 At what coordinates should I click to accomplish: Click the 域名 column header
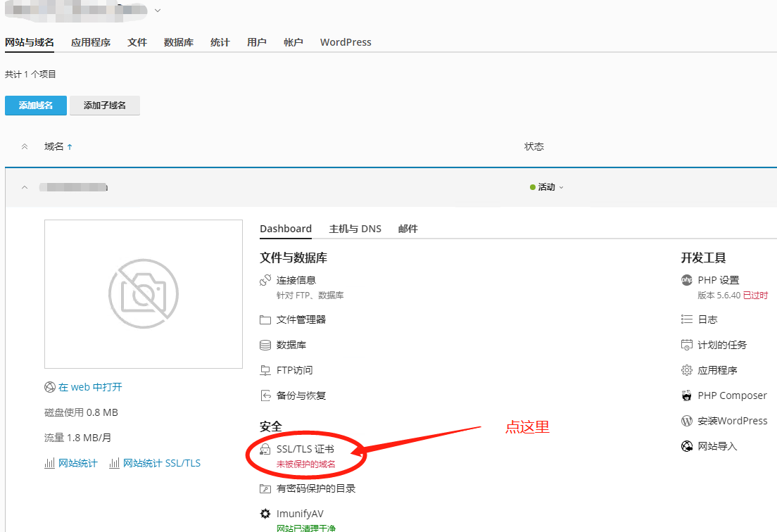(x=54, y=146)
